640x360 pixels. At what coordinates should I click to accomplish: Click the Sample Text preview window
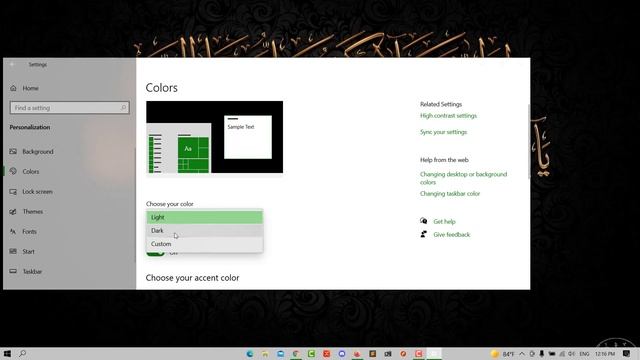[x=248, y=137]
